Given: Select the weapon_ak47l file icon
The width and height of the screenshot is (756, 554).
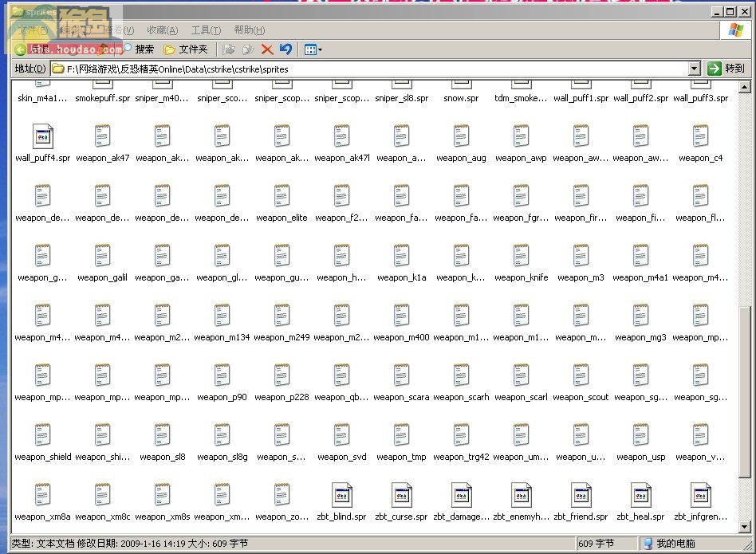Looking at the screenshot, I should 341,136.
